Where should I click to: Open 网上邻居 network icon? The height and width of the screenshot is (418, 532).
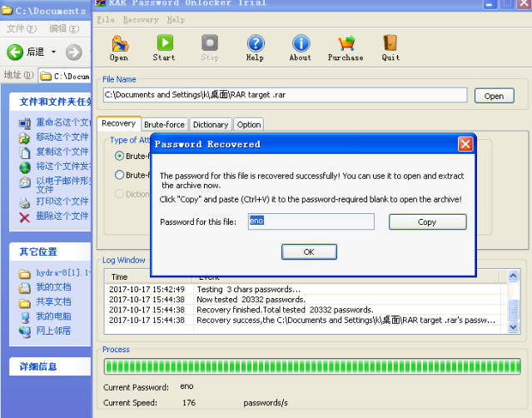[x=25, y=331]
